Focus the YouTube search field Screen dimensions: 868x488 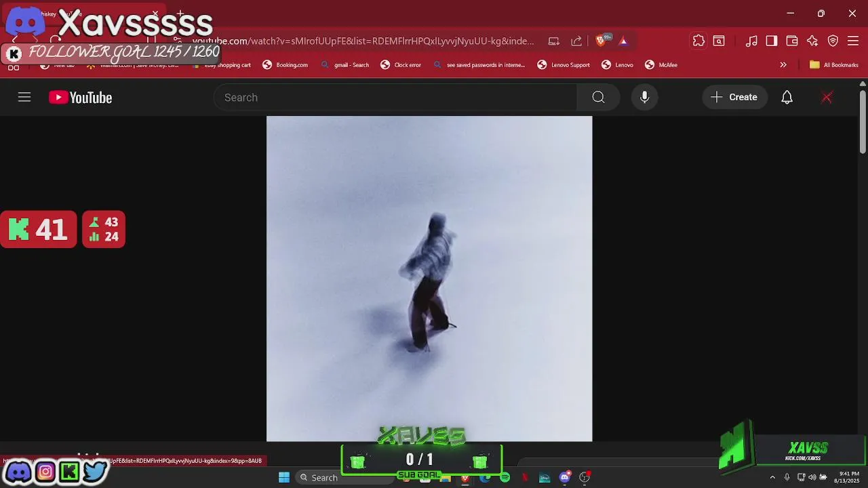pos(395,98)
